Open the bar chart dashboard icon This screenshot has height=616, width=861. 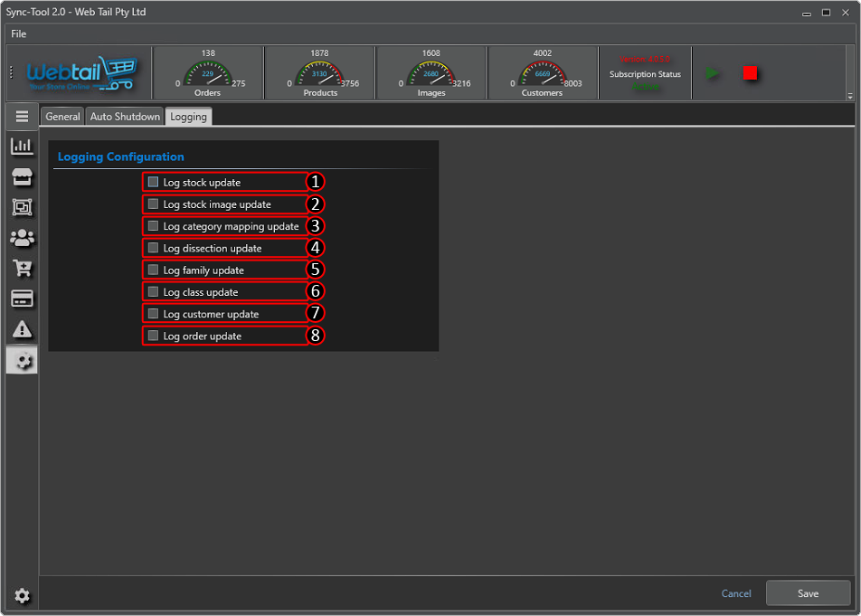(22, 146)
